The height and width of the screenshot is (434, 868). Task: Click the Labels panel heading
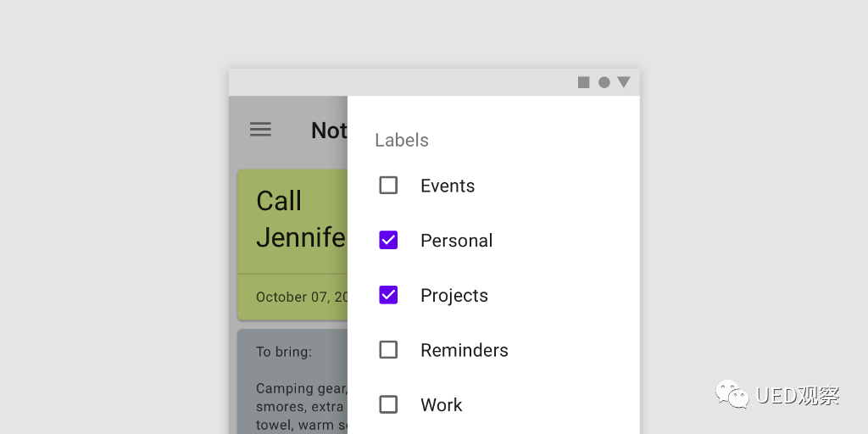coord(402,141)
